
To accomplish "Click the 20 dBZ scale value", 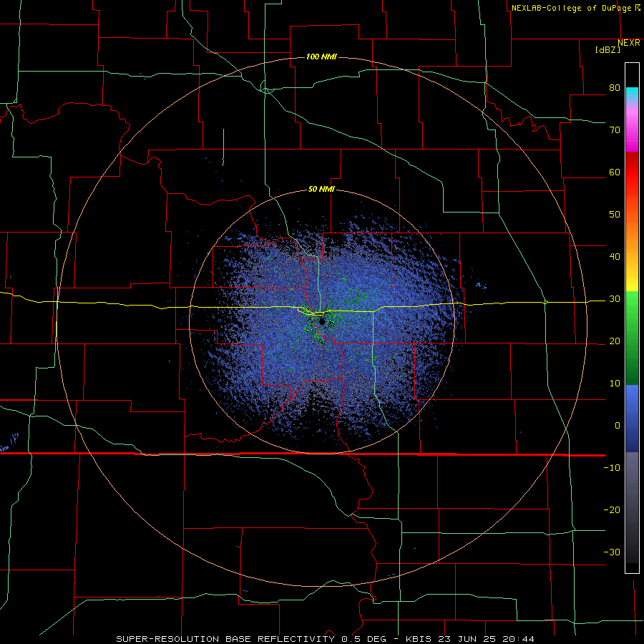I will tap(615, 341).
